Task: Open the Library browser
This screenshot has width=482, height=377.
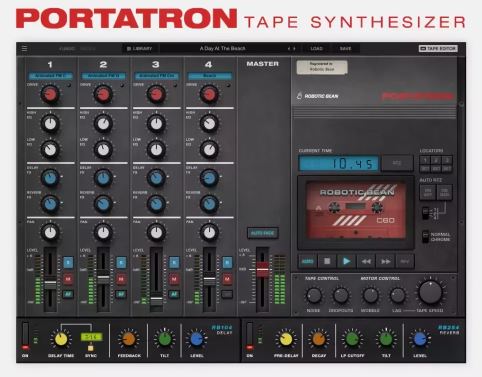Action: coord(139,49)
